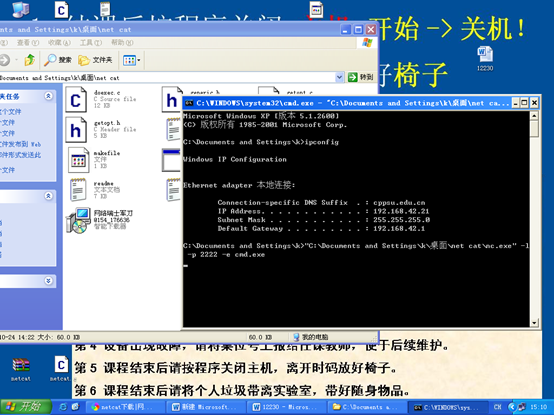The height and width of the screenshot is (415, 554).
Task: Select the generic.h header file icon
Action: [x=172, y=100]
